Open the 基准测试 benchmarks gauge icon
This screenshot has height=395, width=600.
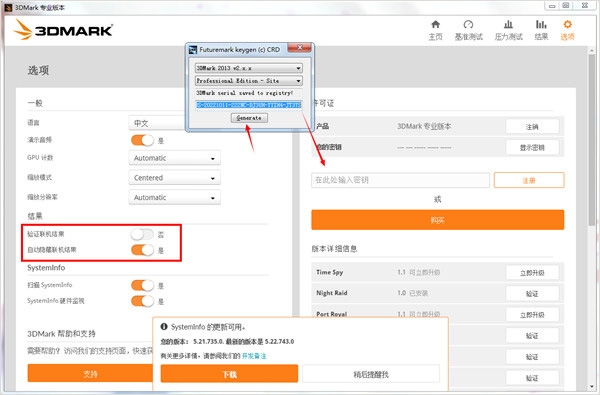point(468,24)
